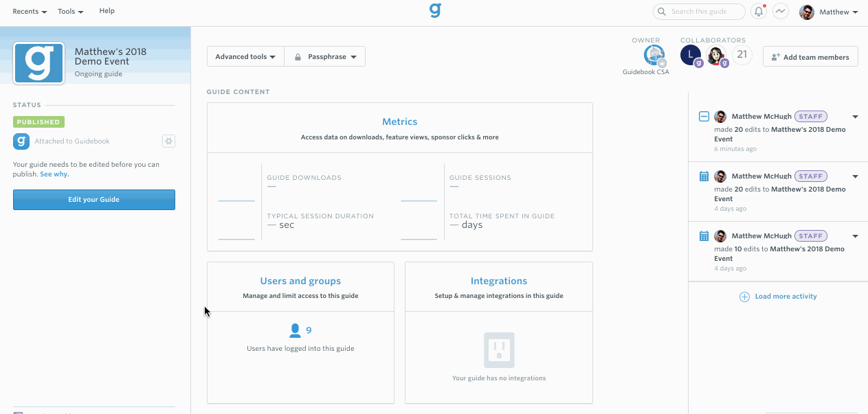The width and height of the screenshot is (868, 414).
Task: Show all 21 collaborators
Action: tap(742, 55)
